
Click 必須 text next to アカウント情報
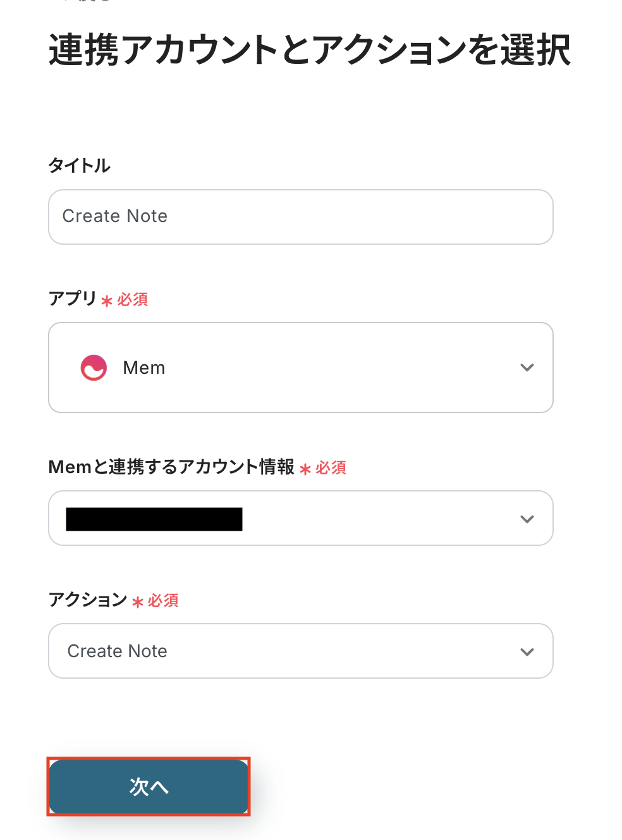(x=331, y=468)
